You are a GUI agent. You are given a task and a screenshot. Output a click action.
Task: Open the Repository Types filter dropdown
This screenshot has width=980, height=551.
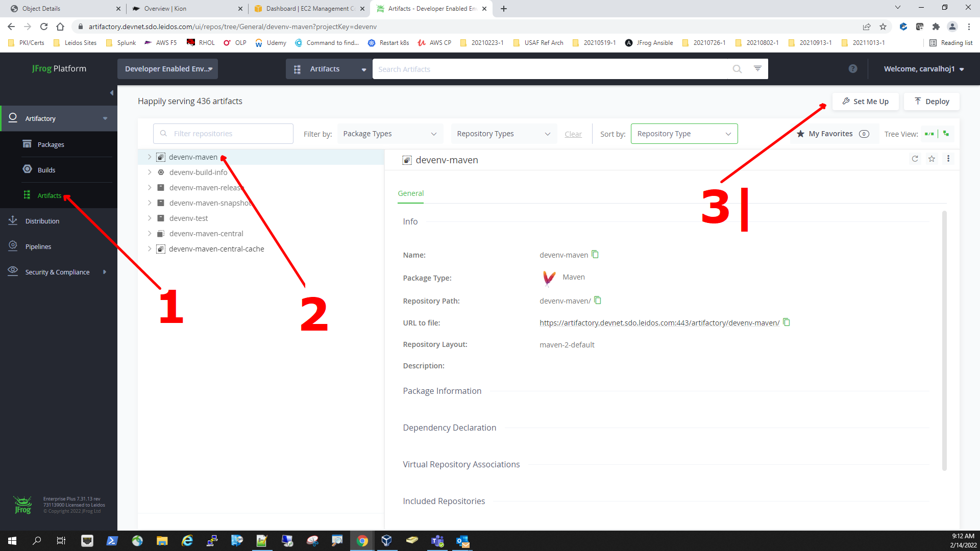coord(504,134)
